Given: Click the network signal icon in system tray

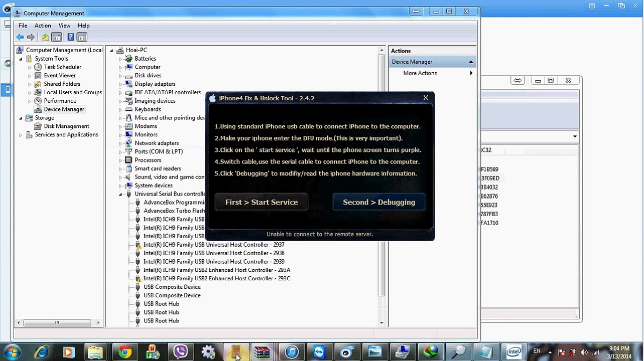Looking at the screenshot, I should click(596, 352).
